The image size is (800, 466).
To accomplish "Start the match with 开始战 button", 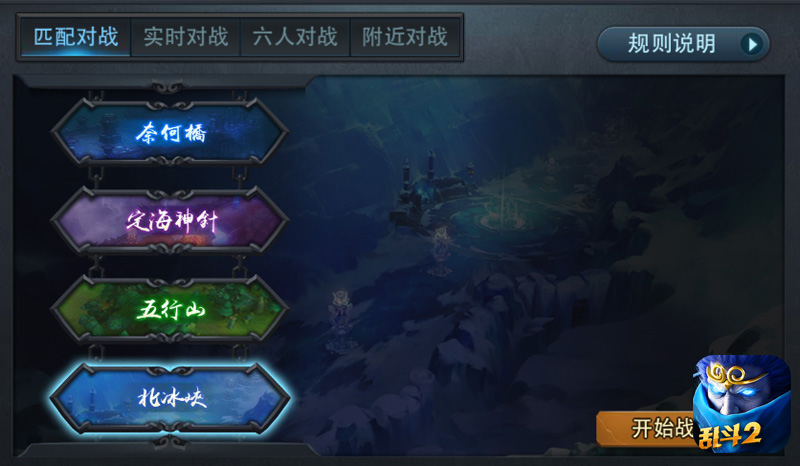I will (x=646, y=428).
